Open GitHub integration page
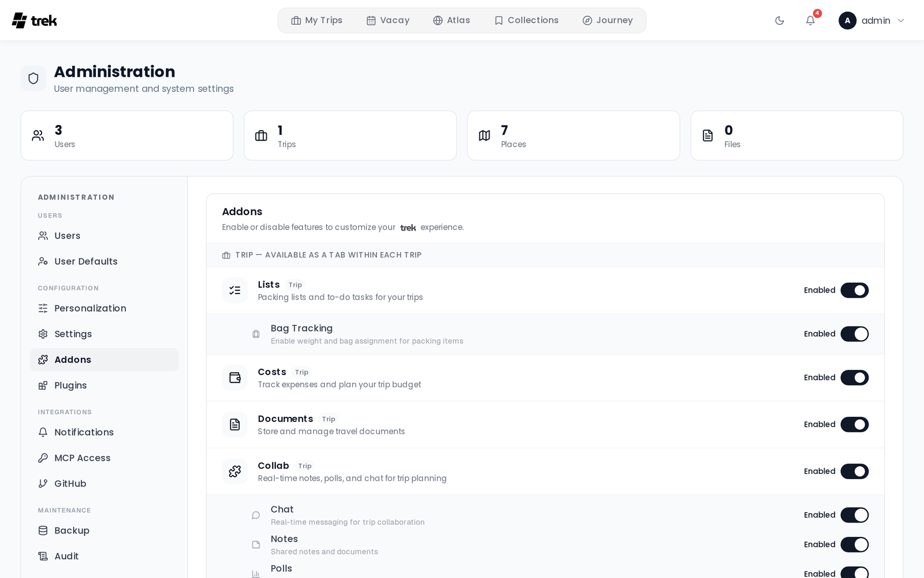The width and height of the screenshot is (924, 578). (104, 484)
